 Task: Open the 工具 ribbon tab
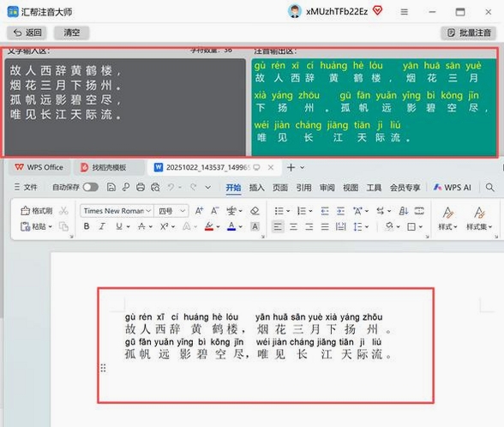374,188
